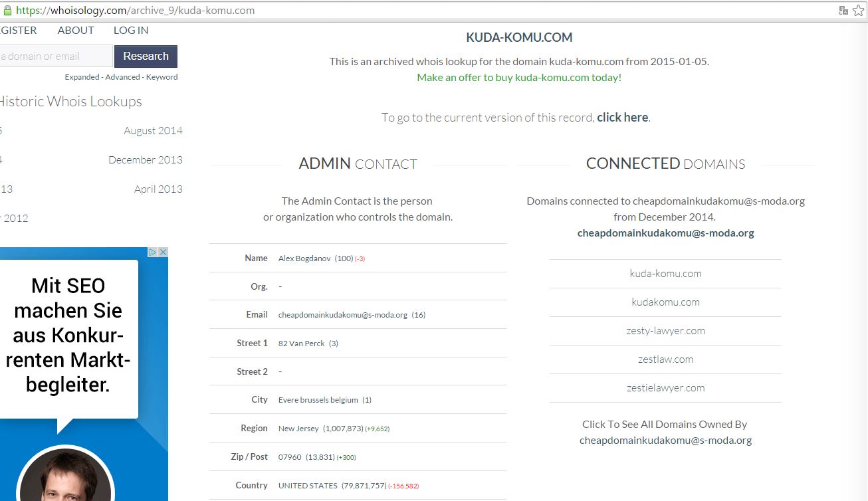Open the ABOUT menu item
Image resolution: width=868 pixels, height=501 pixels.
(76, 31)
